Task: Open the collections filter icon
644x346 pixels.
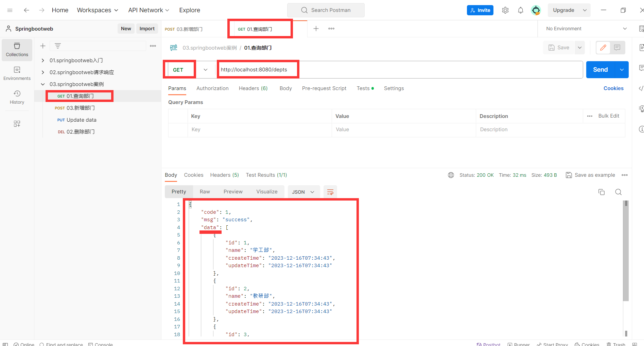Action: tap(58, 46)
